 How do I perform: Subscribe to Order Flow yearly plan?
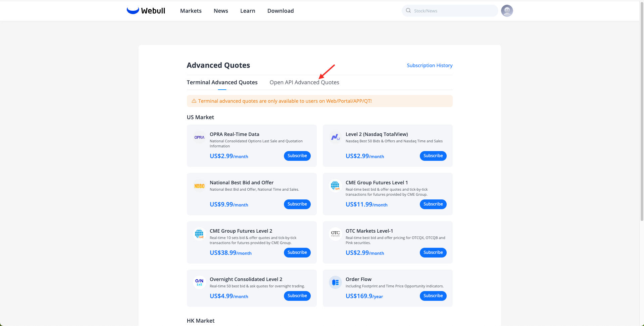(x=433, y=296)
